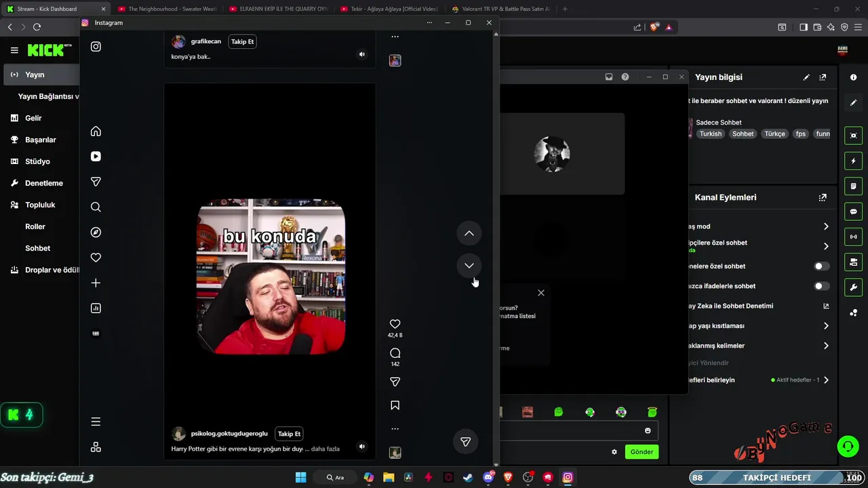Open emoji picker in Kick chat input
The image size is (868, 488).
tap(648, 431)
